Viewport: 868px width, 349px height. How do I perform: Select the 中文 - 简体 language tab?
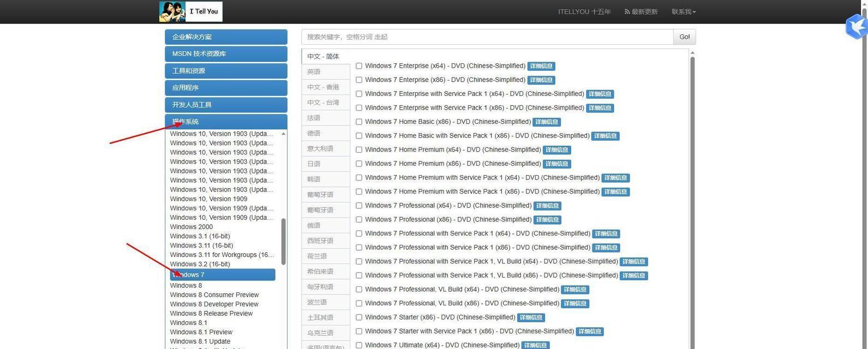click(326, 57)
